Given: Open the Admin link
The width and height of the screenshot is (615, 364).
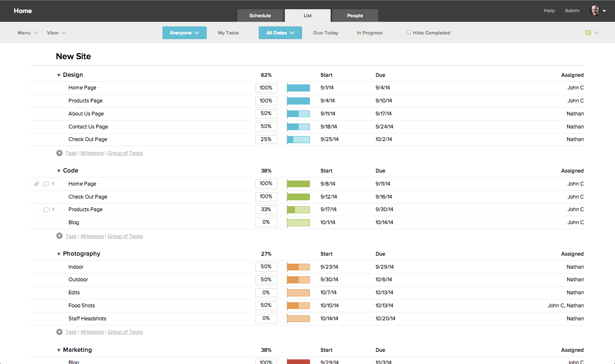Looking at the screenshot, I should click(x=572, y=11).
